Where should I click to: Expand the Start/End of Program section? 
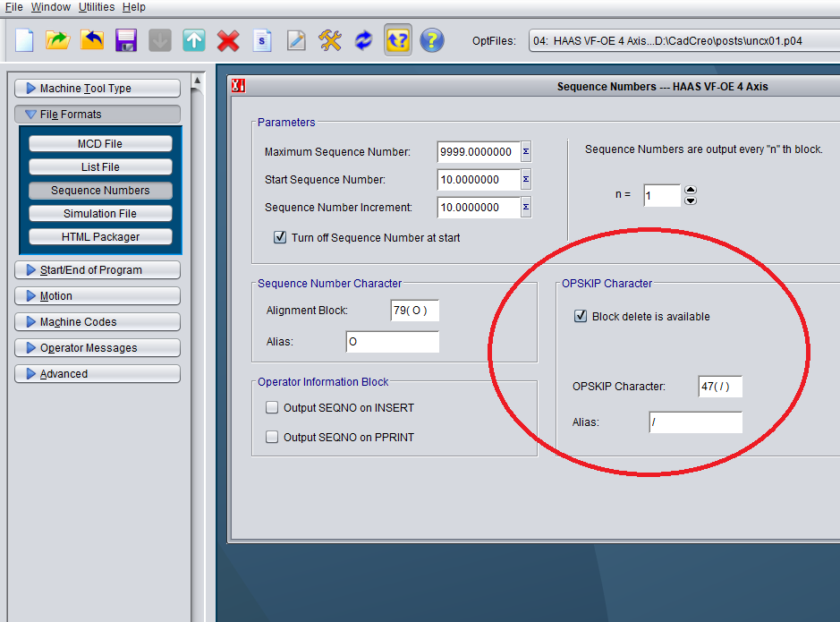98,270
